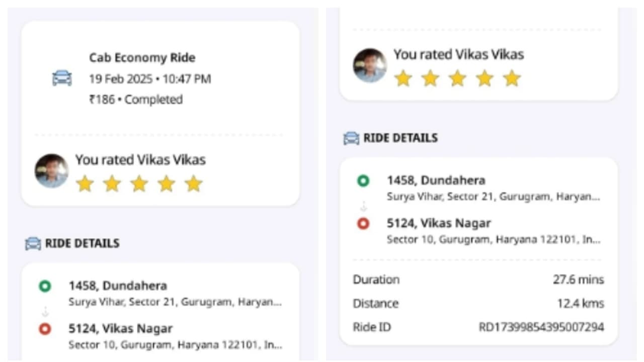Viewport: 644px width, 362px height.
Task: Click the red destination marker in right panel
Action: coord(363,223)
